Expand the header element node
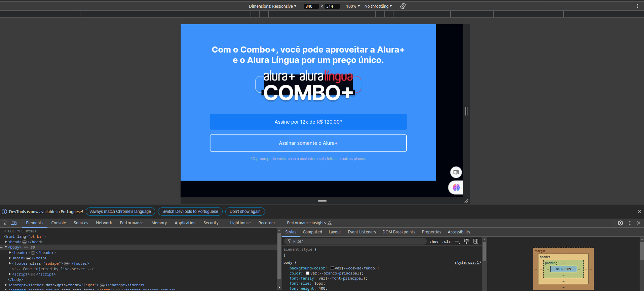644x291 pixels. click(10, 253)
